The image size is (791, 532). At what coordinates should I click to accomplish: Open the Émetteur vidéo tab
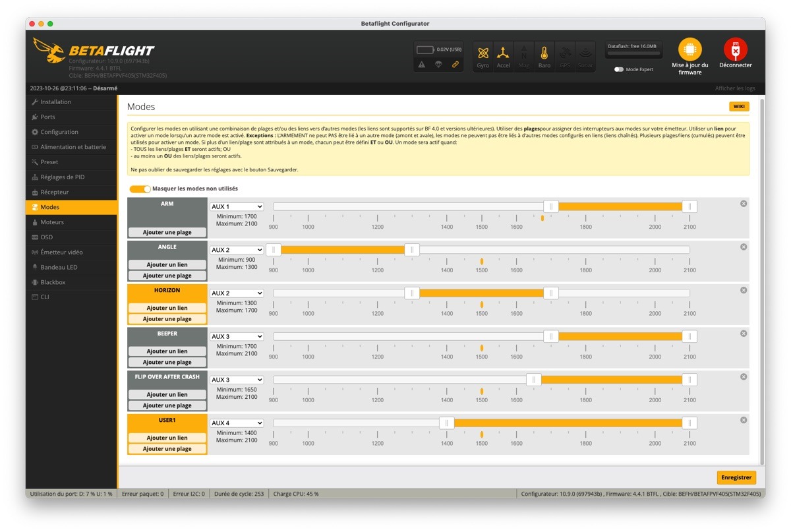coord(72,252)
